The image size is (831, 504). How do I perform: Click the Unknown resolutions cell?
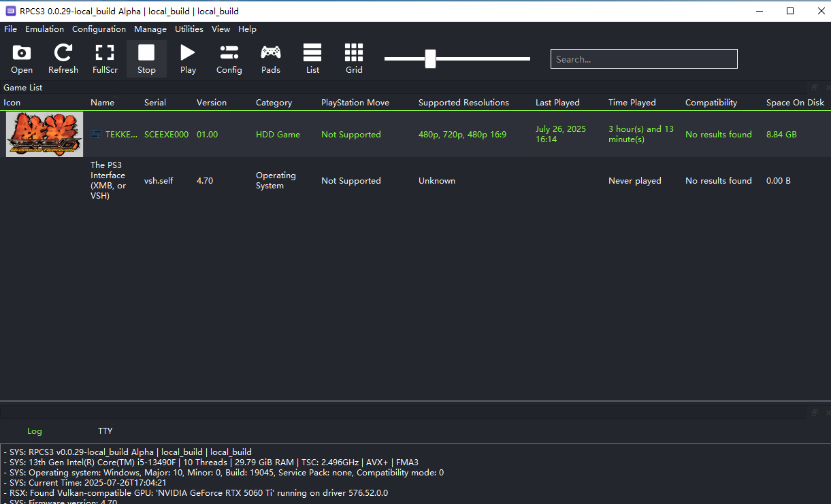click(437, 181)
